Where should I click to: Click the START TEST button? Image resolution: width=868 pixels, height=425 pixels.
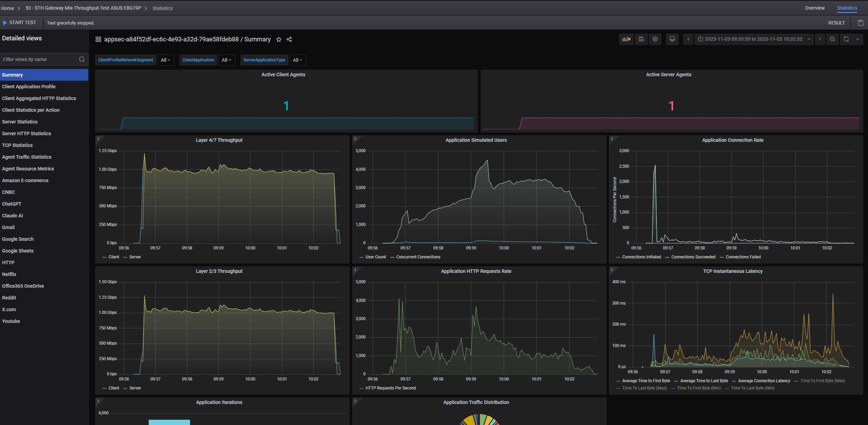[x=20, y=23]
